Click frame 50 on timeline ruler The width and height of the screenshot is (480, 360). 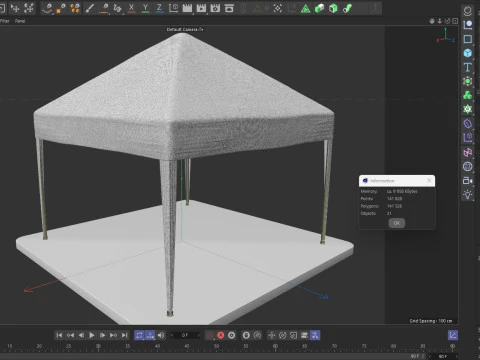point(217,346)
